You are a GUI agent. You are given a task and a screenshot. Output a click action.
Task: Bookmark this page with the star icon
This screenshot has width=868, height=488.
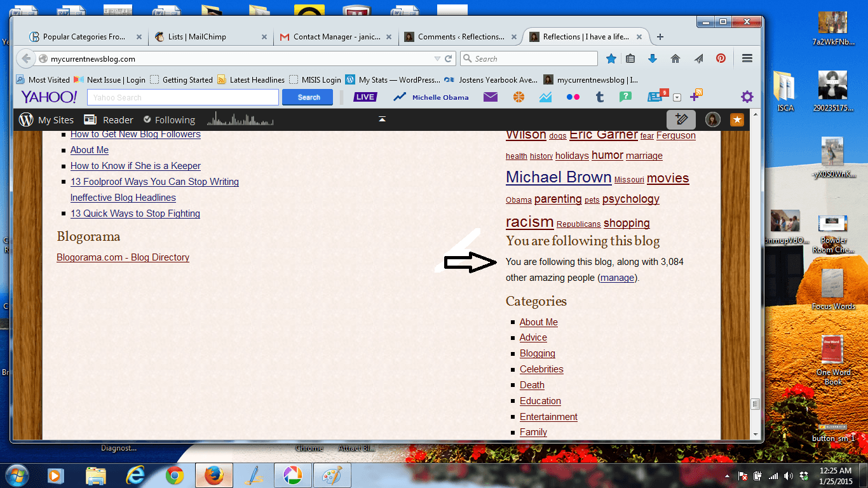[611, 58]
